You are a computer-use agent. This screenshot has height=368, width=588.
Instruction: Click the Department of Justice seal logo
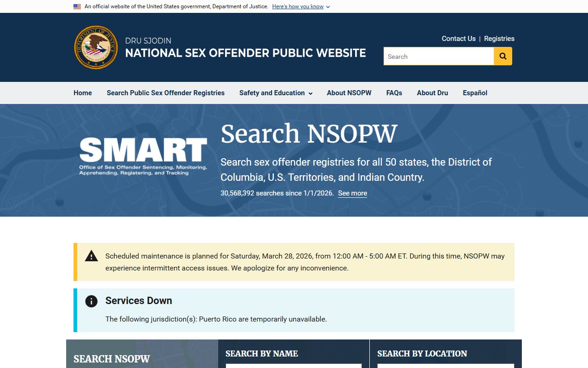[x=96, y=47]
